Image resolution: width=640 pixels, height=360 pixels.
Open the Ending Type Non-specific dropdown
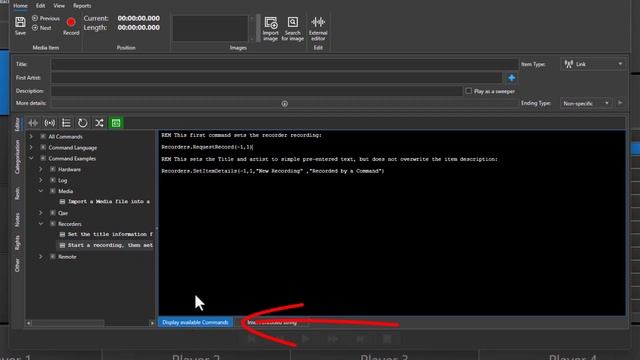[586, 103]
